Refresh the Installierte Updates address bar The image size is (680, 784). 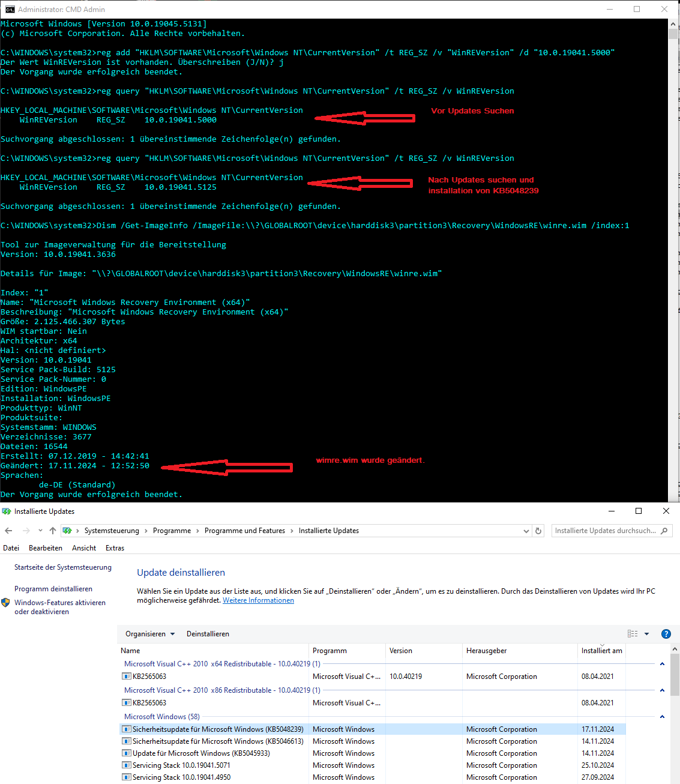click(x=538, y=531)
